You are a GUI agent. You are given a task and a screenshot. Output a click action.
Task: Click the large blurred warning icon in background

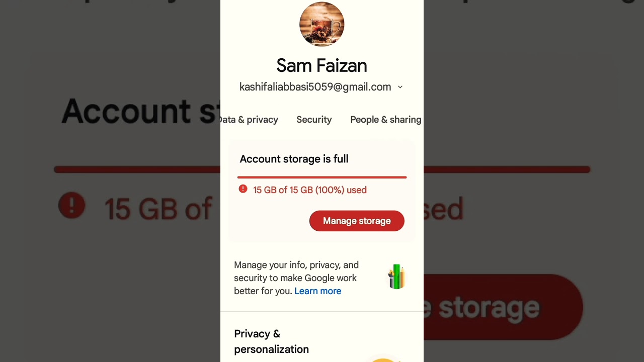pyautogui.click(x=72, y=205)
